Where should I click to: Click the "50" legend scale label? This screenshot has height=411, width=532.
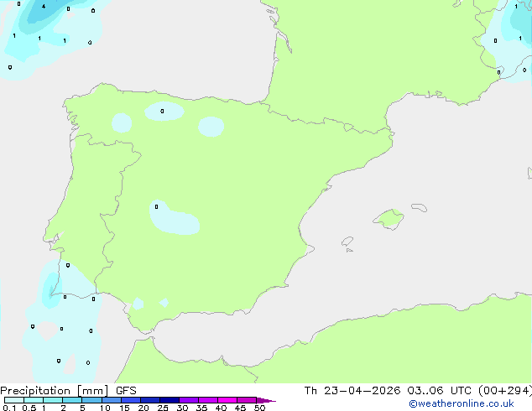(x=259, y=408)
